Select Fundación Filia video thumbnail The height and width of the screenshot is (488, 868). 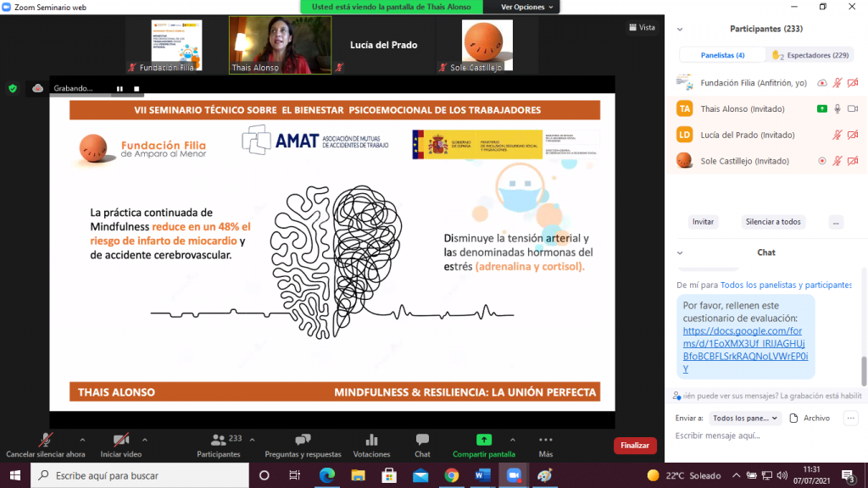click(x=176, y=45)
